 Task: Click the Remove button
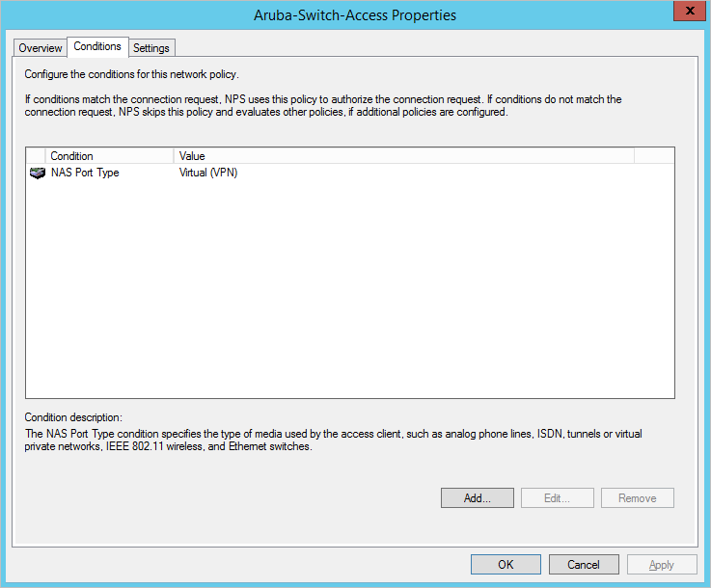637,497
